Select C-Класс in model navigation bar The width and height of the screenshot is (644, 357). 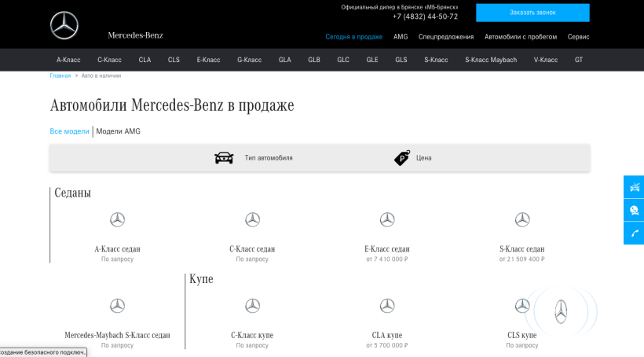[x=109, y=60]
